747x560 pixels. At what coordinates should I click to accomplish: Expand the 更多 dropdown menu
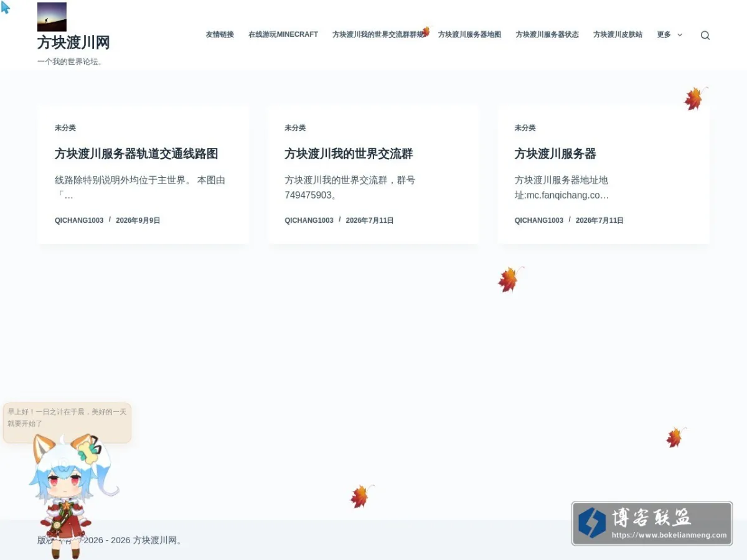point(669,35)
